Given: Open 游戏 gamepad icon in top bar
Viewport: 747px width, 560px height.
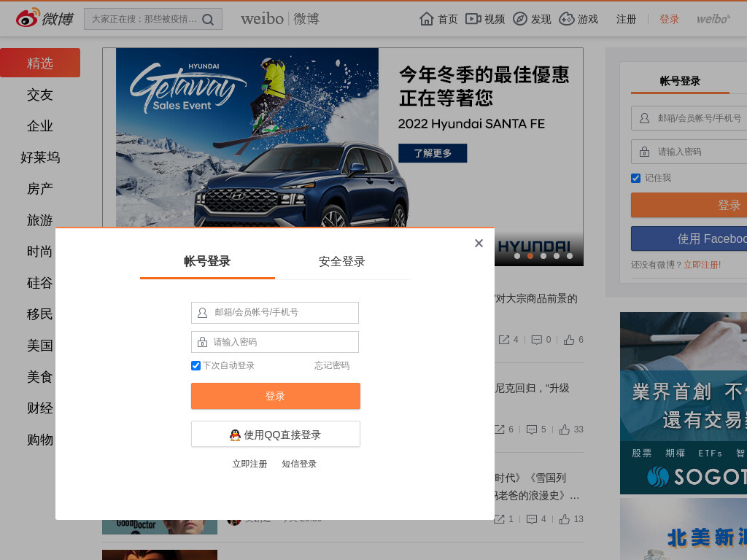Looking at the screenshot, I should tap(566, 19).
